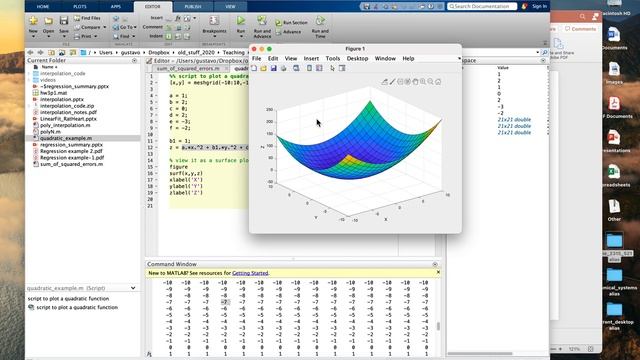
Task: Open the Insert menu in Figure 1
Action: tap(311, 59)
